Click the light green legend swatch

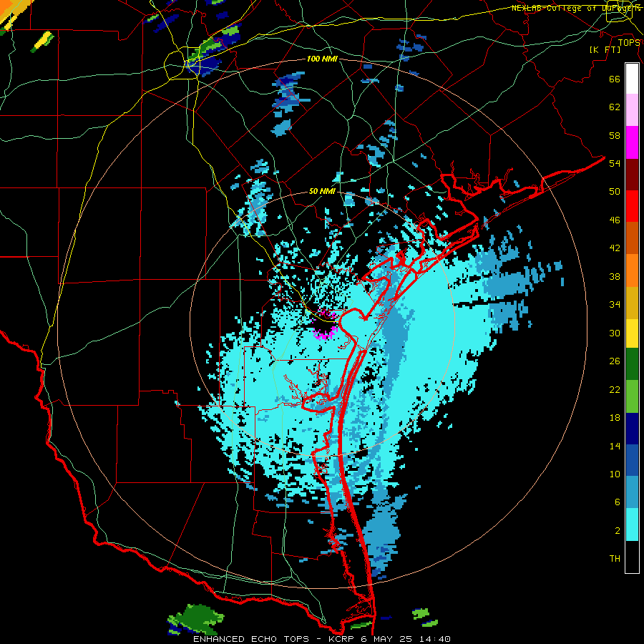tap(632, 396)
